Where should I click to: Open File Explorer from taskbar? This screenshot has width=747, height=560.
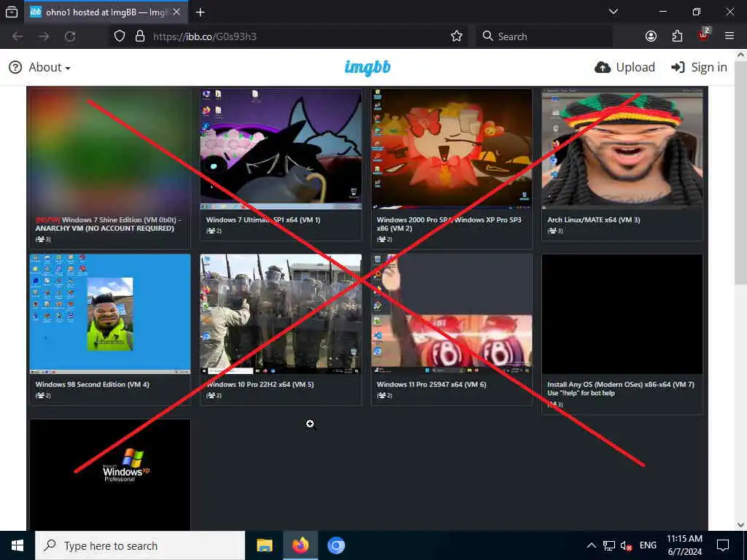click(x=264, y=545)
